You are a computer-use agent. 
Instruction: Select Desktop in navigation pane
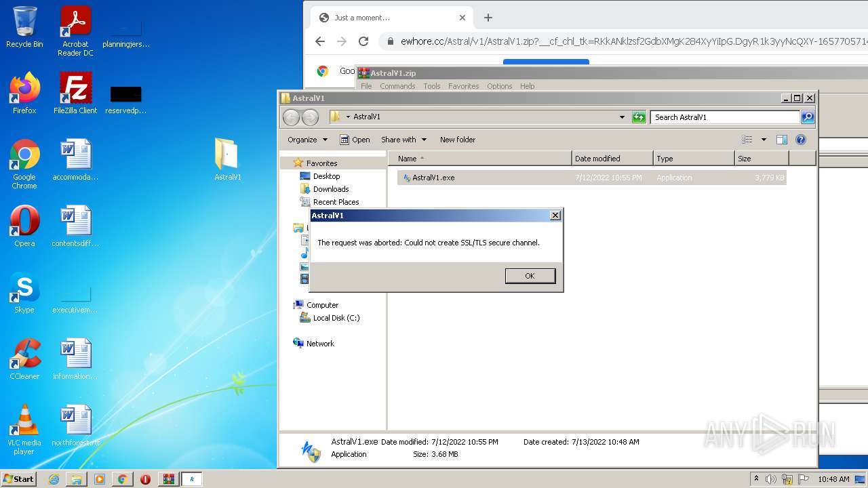click(326, 176)
